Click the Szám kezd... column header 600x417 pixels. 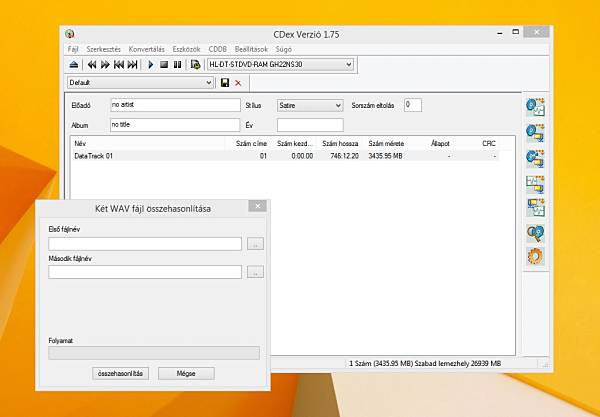(x=294, y=143)
